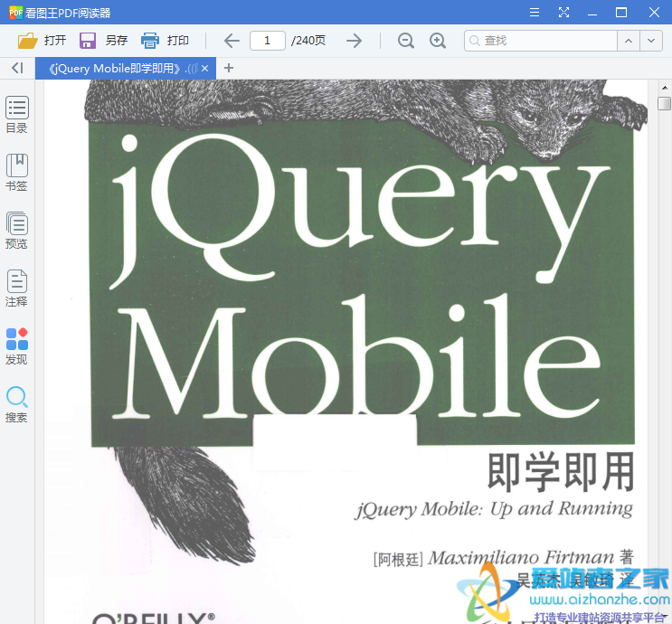Open the 书签 bookmarks panel

click(16, 173)
